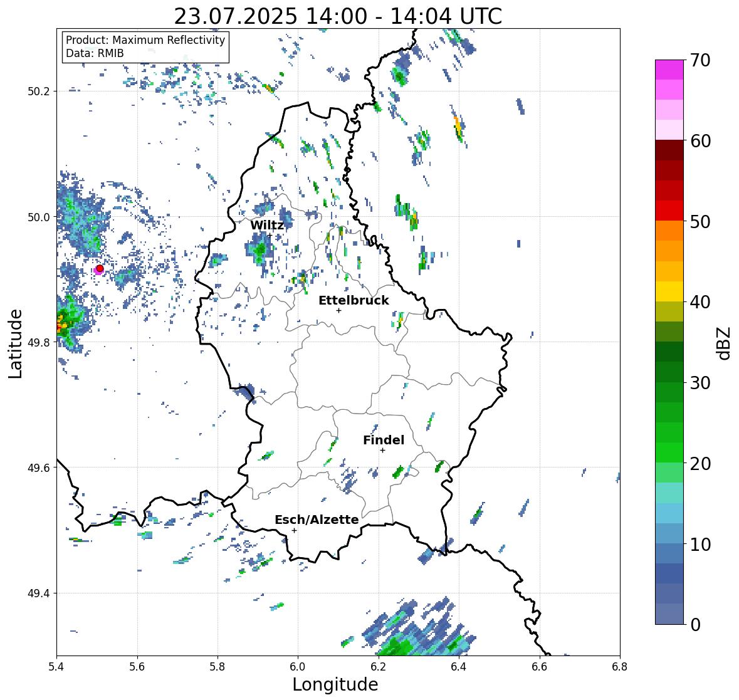Viewport: 739px width, 700px height.
Task: Click the 50.0 latitude tick label
Action: tap(38, 217)
